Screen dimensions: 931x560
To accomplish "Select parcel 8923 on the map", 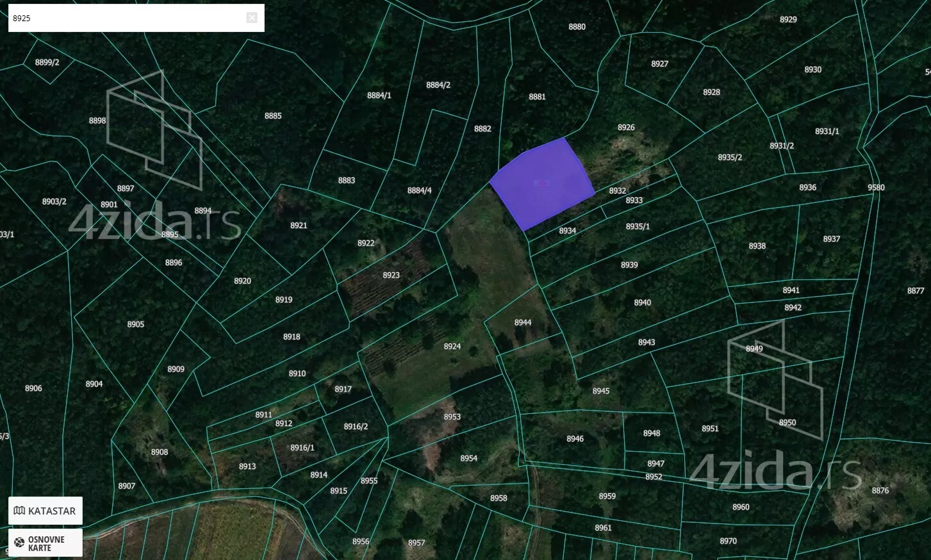I will click(x=391, y=276).
